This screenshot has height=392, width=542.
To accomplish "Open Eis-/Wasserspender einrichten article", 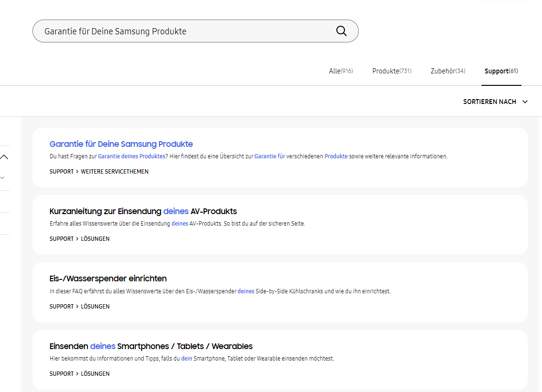I will (108, 279).
